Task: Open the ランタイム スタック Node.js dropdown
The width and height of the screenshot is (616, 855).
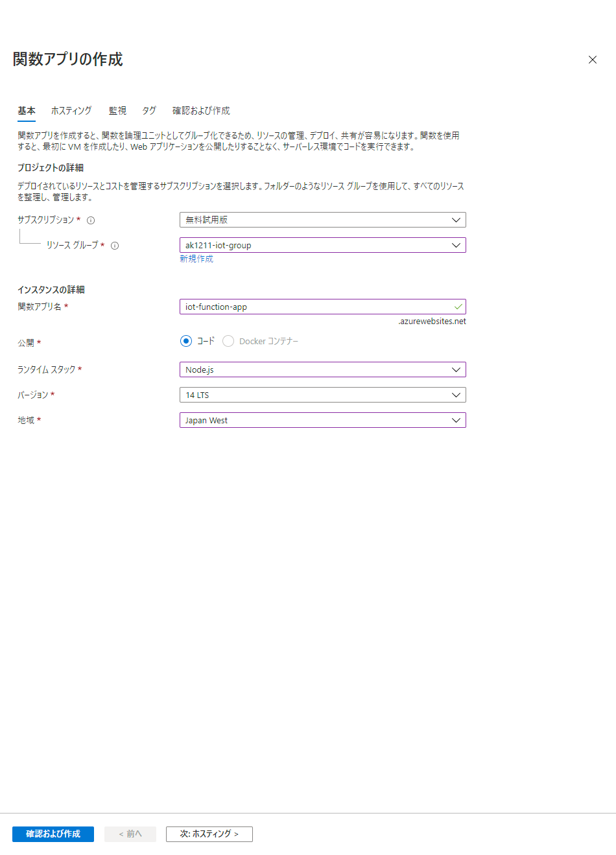Action: (x=322, y=369)
